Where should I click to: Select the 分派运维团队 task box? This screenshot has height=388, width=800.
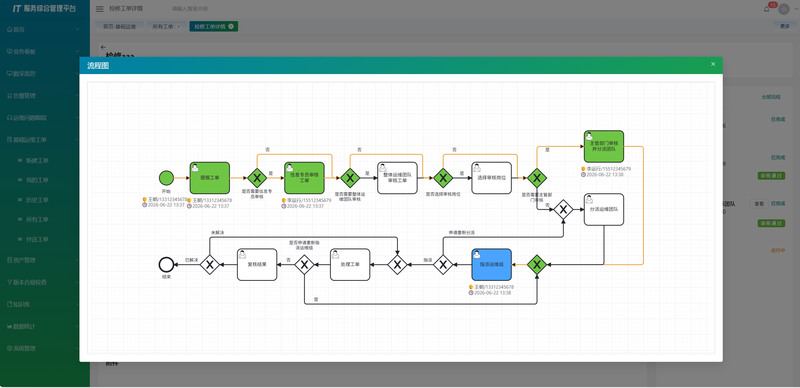click(x=604, y=209)
